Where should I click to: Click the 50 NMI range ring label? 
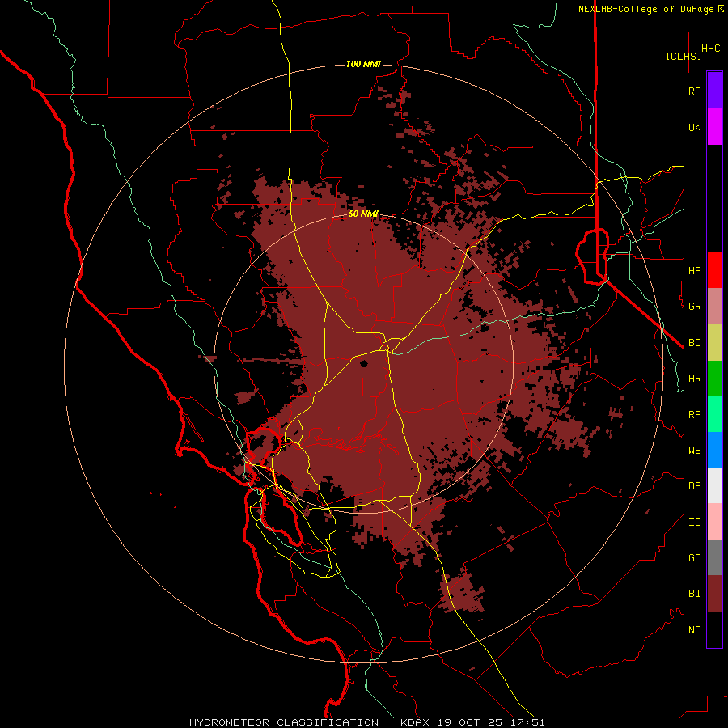click(x=363, y=214)
